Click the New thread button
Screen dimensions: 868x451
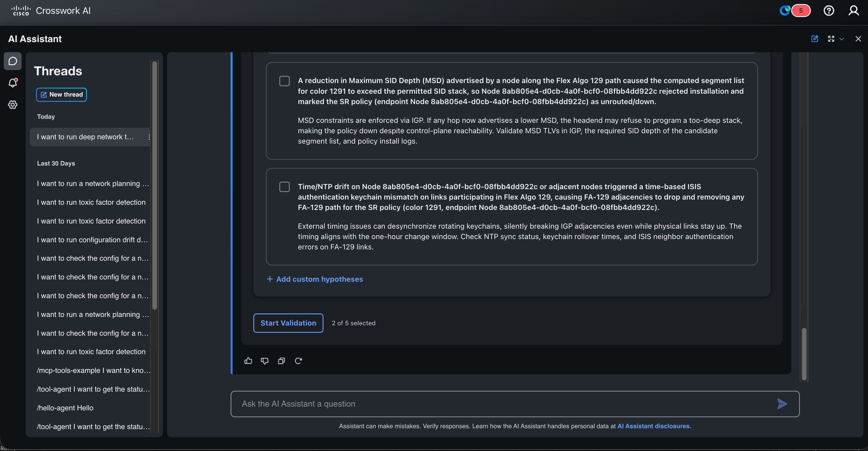pos(61,95)
